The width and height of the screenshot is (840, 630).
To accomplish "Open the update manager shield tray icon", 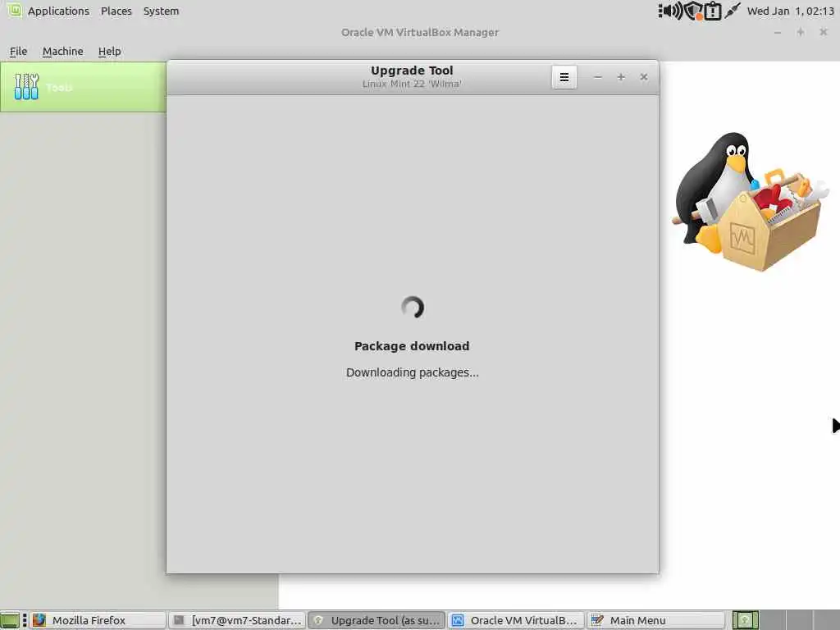I will [x=694, y=11].
